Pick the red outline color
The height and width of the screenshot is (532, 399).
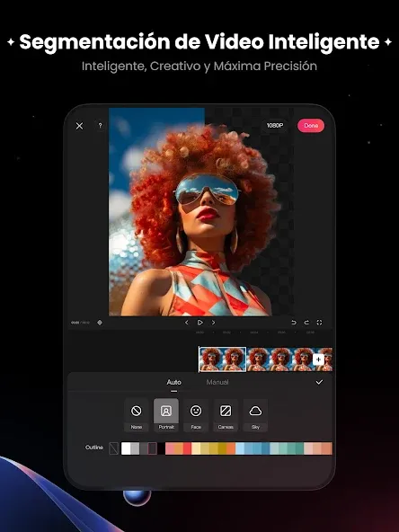(x=187, y=448)
